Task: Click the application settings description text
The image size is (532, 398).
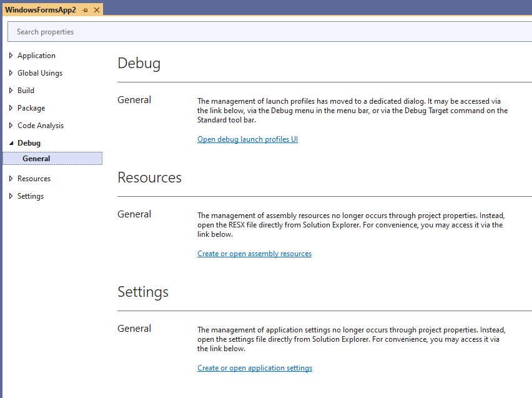Action: pyautogui.click(x=351, y=339)
